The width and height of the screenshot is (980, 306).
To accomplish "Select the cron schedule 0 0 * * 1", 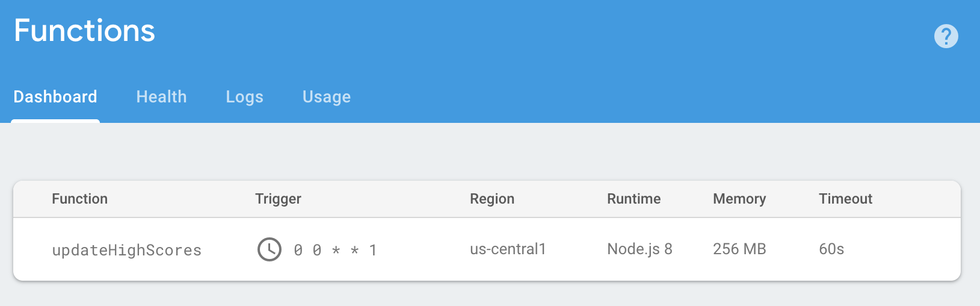I will pyautogui.click(x=335, y=250).
